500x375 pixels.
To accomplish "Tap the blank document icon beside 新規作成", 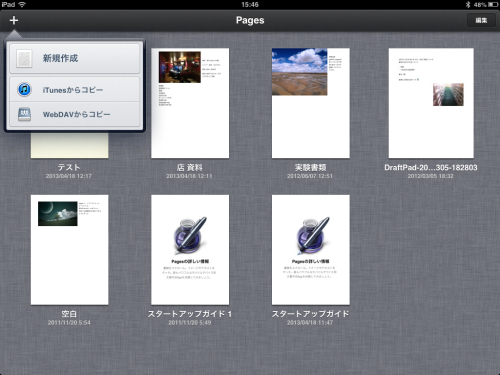I will pos(24,58).
